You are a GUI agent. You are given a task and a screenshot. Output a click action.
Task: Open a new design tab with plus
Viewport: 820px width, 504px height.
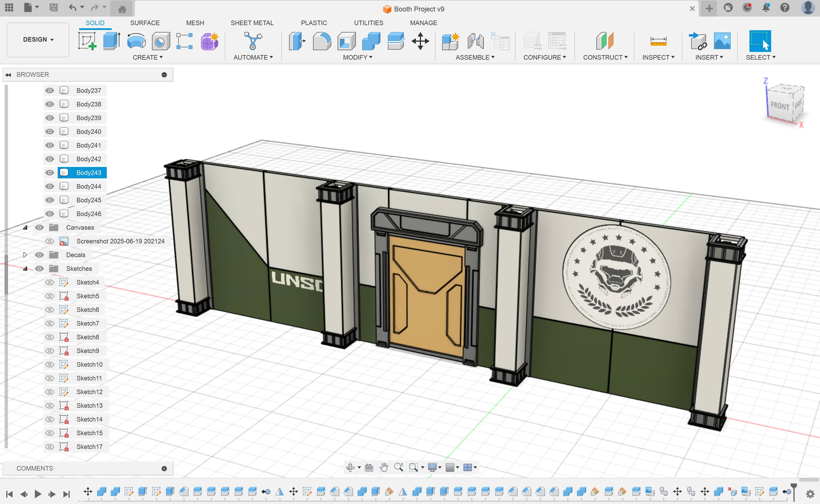709,8
